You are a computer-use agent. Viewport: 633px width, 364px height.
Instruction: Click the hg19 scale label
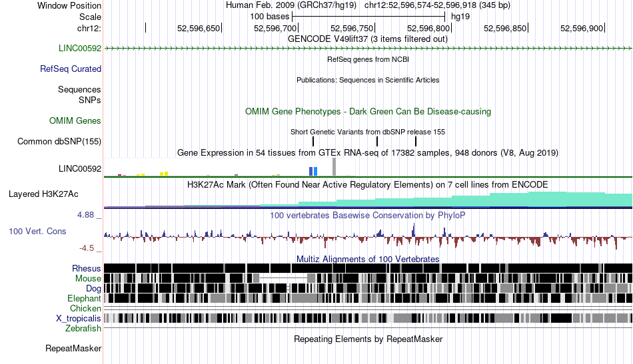(460, 17)
